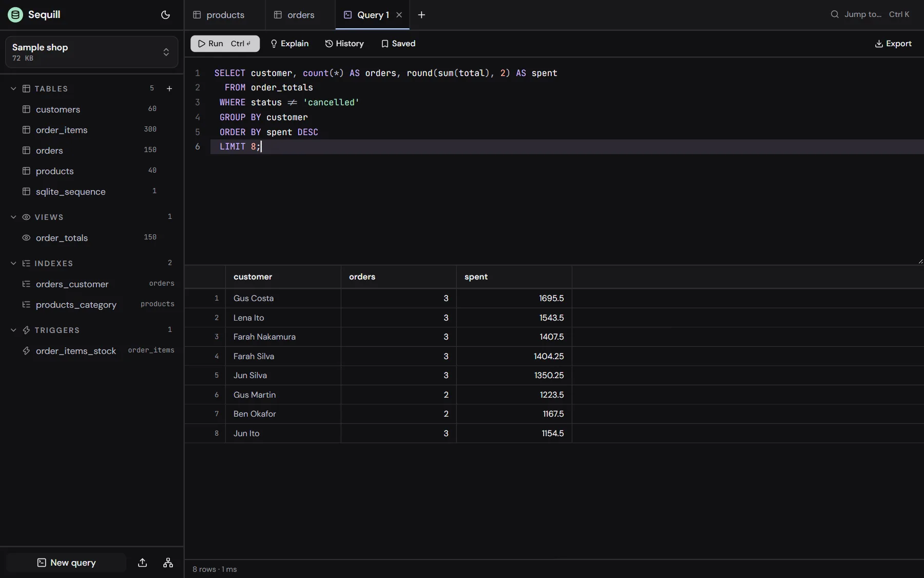The image size is (924, 578).
Task: Open the order_items table
Action: (x=91, y=130)
